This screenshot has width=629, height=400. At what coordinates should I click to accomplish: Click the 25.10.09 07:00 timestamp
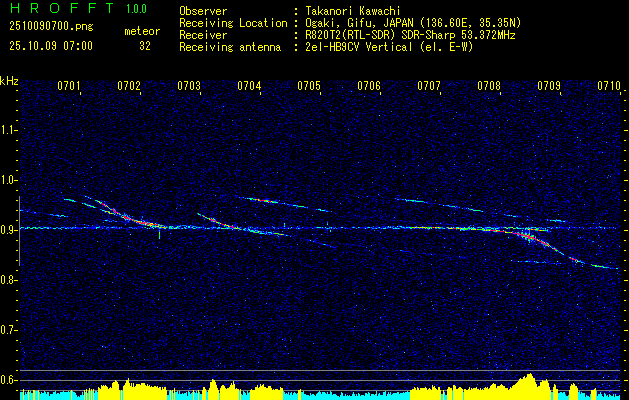coord(50,46)
